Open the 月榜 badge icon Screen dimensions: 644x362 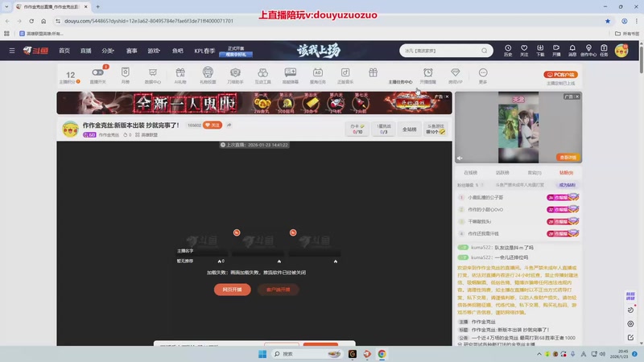point(126,75)
